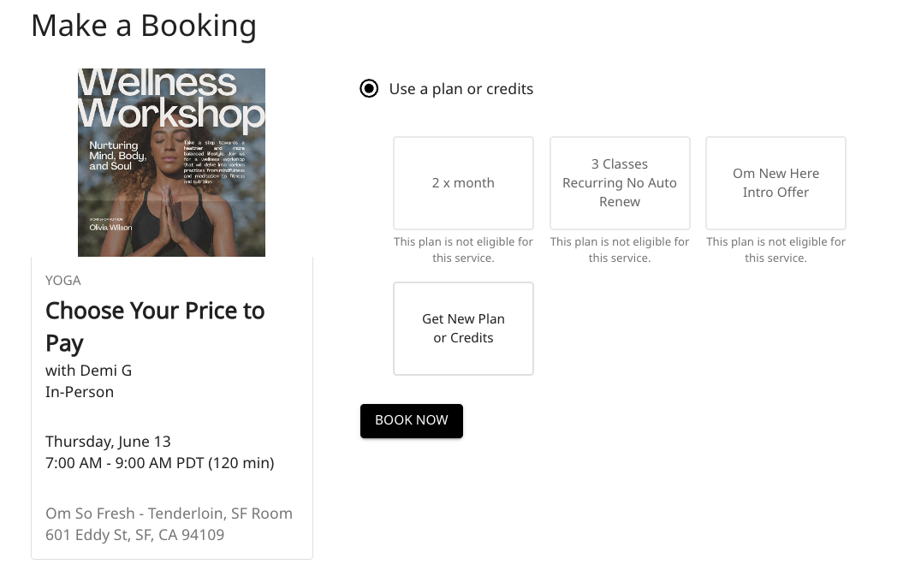The height and width of the screenshot is (588, 921).
Task: Click the ineligibility note under "2 x month"
Action: [463, 250]
